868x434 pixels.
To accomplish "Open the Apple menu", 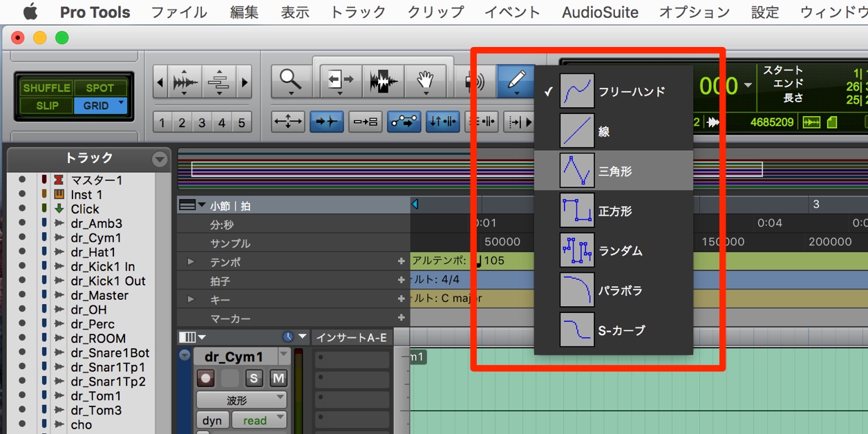I will (30, 12).
